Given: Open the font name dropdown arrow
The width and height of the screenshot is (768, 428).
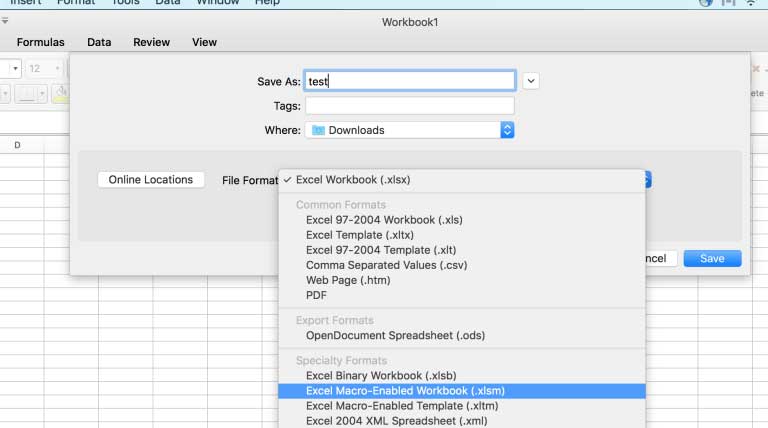Looking at the screenshot, I should pos(15,69).
